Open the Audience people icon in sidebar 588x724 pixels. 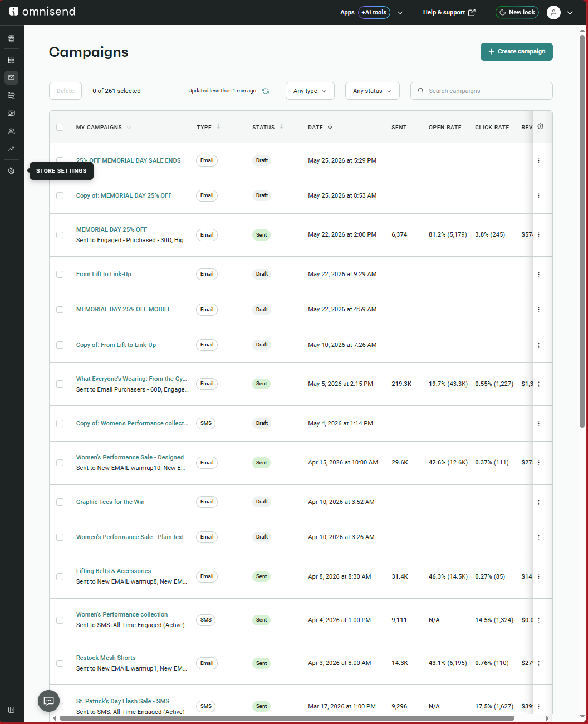(11, 131)
